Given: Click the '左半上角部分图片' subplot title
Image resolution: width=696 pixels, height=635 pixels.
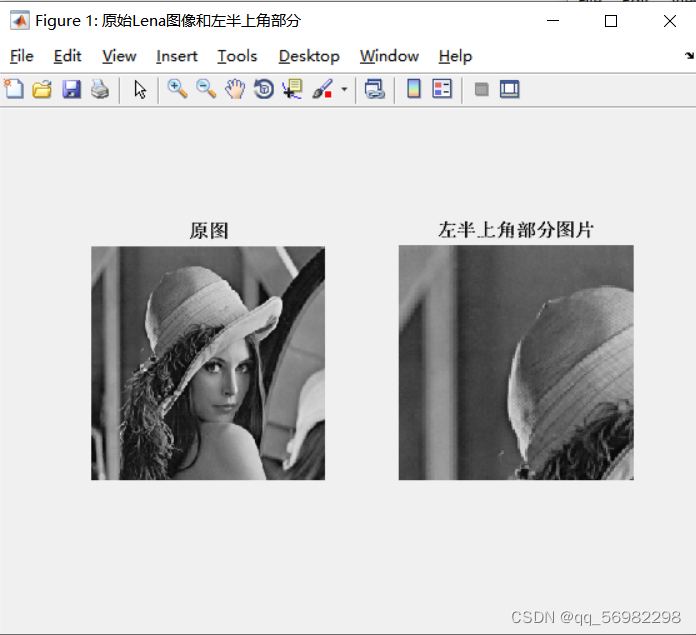Looking at the screenshot, I should (x=516, y=230).
